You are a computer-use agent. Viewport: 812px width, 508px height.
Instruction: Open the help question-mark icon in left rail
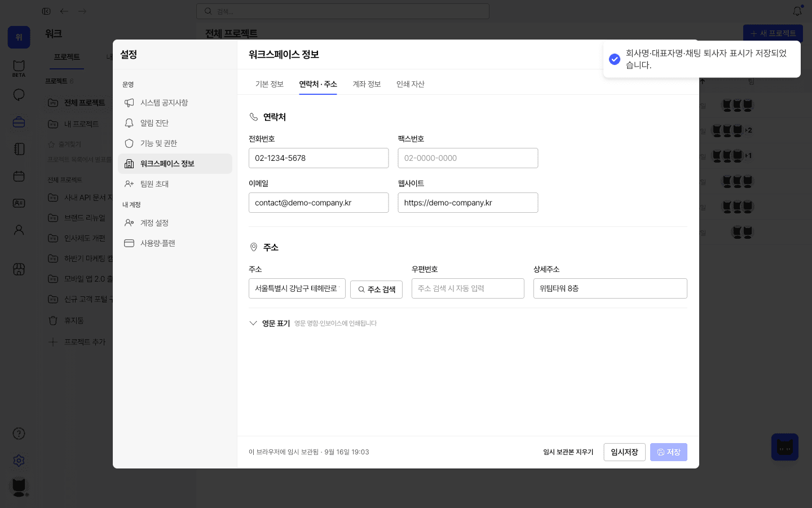[19, 433]
